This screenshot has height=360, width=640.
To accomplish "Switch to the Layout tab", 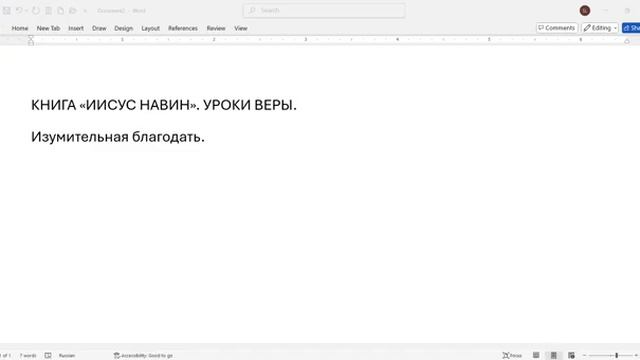I will tap(150, 28).
